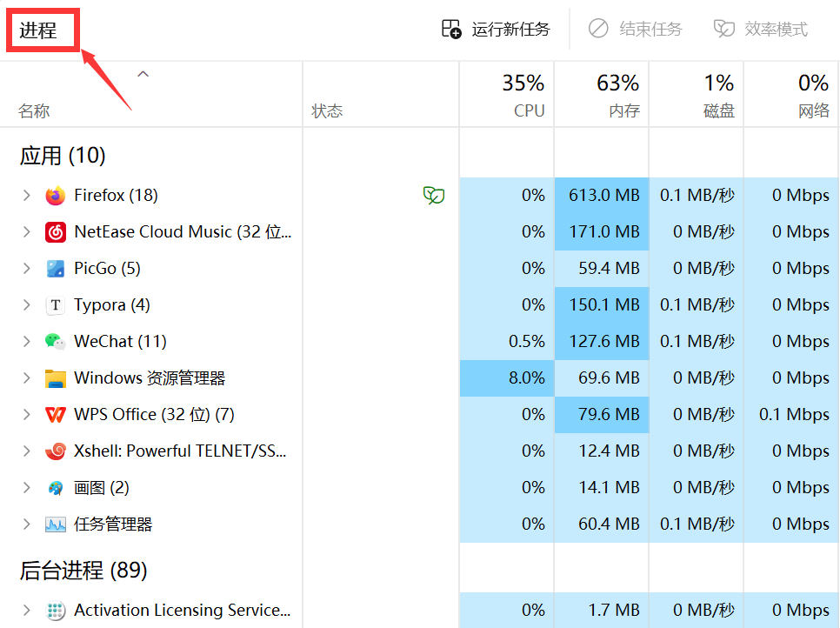The width and height of the screenshot is (840, 628).
Task: Click the Activation Licensing Service icon
Action: coord(55,611)
